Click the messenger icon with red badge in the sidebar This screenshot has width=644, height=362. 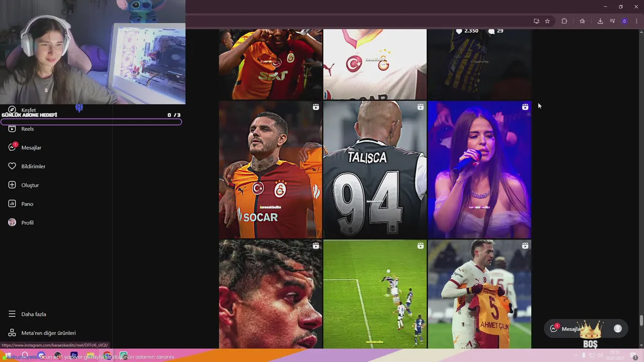pyautogui.click(x=12, y=147)
